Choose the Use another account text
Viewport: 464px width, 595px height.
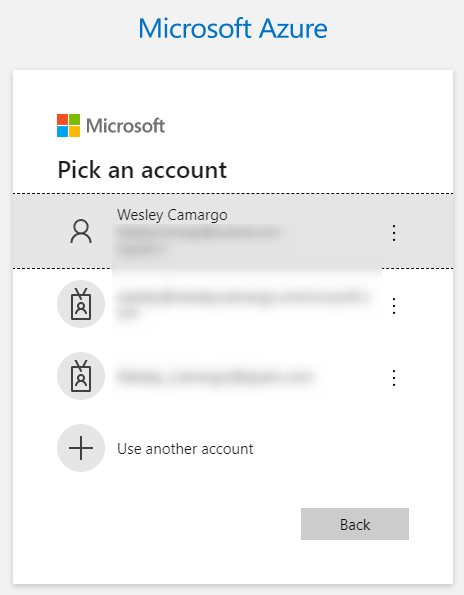185,449
